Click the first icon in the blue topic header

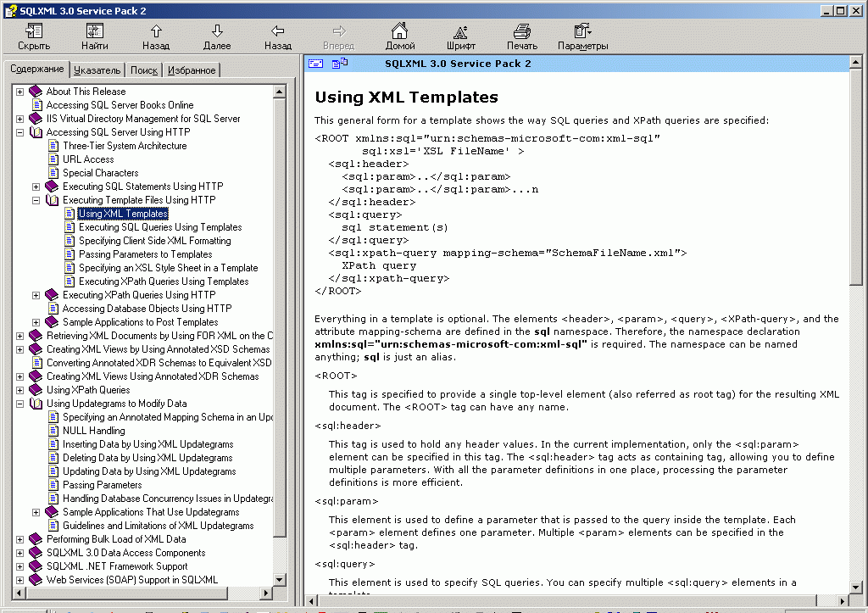[x=315, y=64]
